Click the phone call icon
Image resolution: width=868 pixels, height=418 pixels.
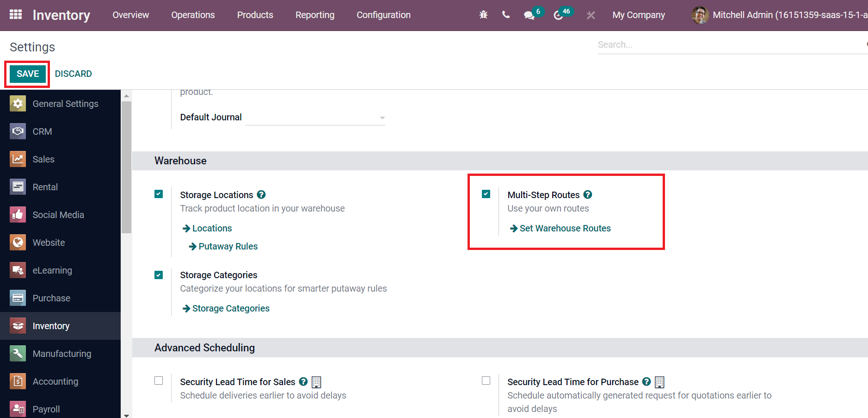pos(506,15)
